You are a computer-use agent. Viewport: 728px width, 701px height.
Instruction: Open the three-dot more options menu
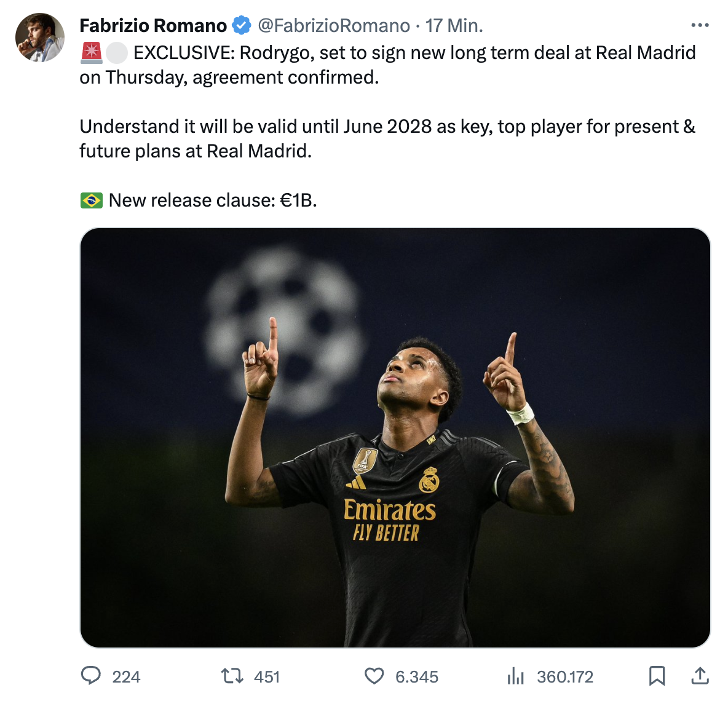700,25
